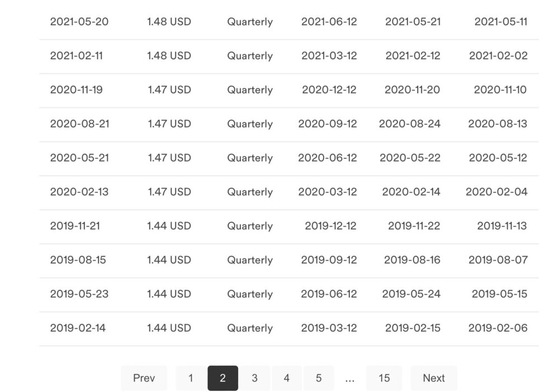Select the 2021-05-20 date cell
The image size is (559, 392).
click(x=79, y=22)
